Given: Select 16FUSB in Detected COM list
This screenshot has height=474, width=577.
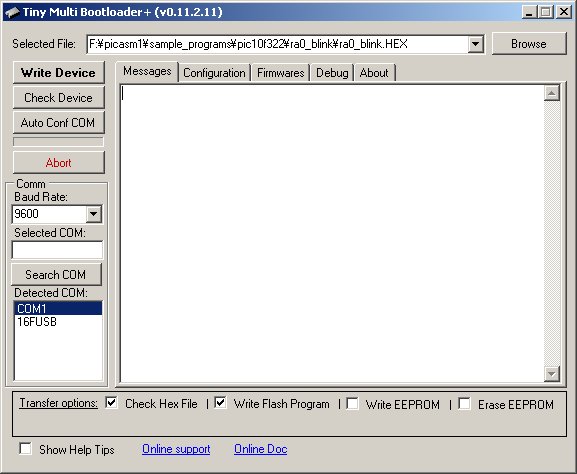Looking at the screenshot, I should pos(58,322).
